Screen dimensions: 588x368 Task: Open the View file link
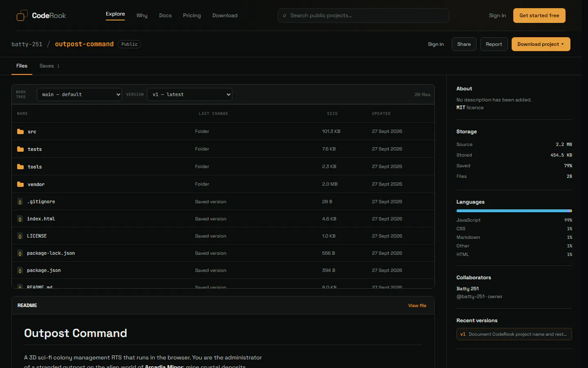417,305
